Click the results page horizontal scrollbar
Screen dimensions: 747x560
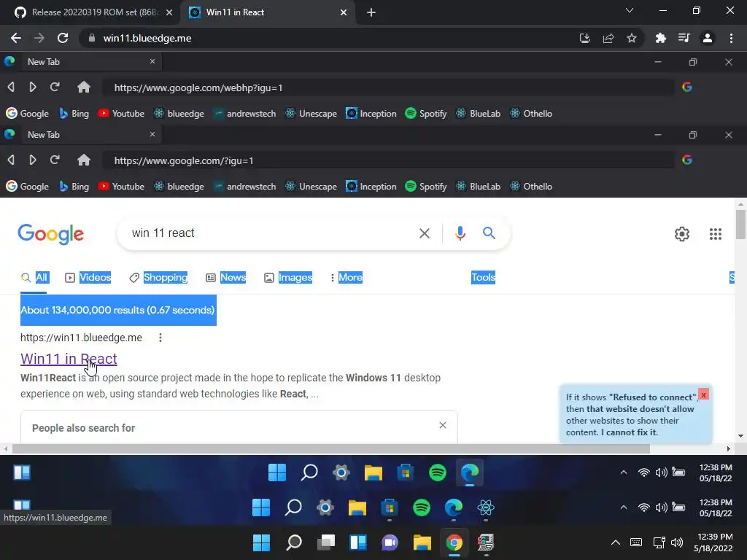331,449
